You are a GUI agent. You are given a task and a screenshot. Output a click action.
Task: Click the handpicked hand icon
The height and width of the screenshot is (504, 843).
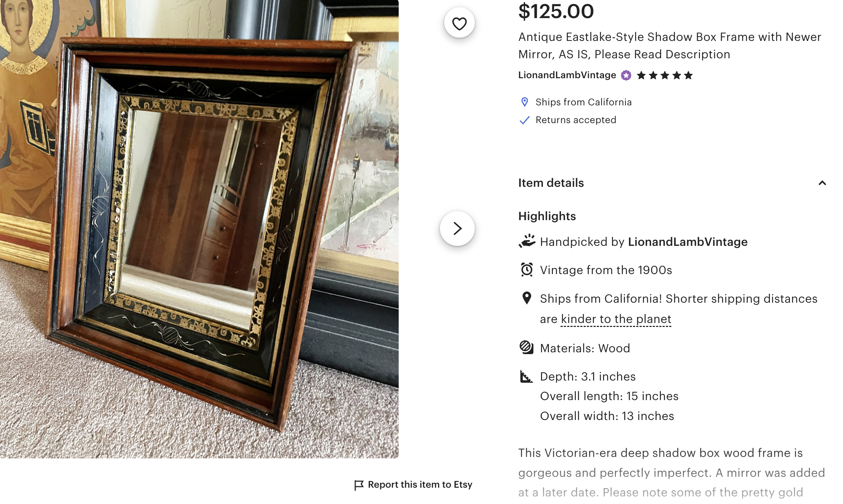pos(527,241)
